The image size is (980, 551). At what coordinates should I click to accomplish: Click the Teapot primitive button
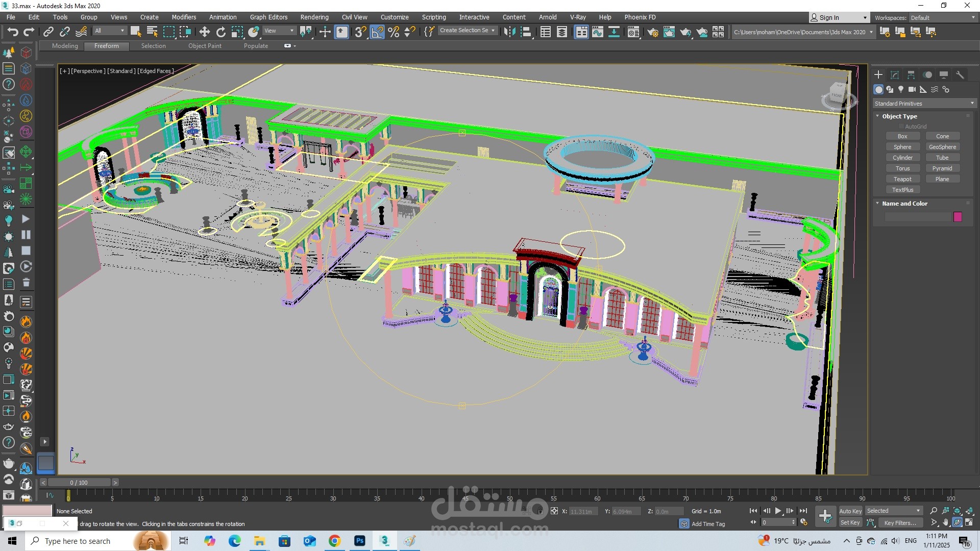coord(902,179)
